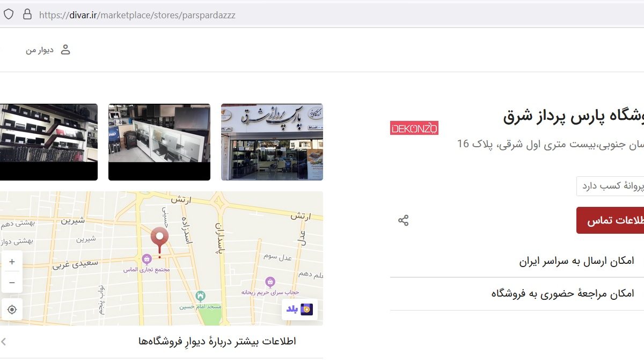Click the chevron beside اطلاعات بیشتر row

[3, 341]
